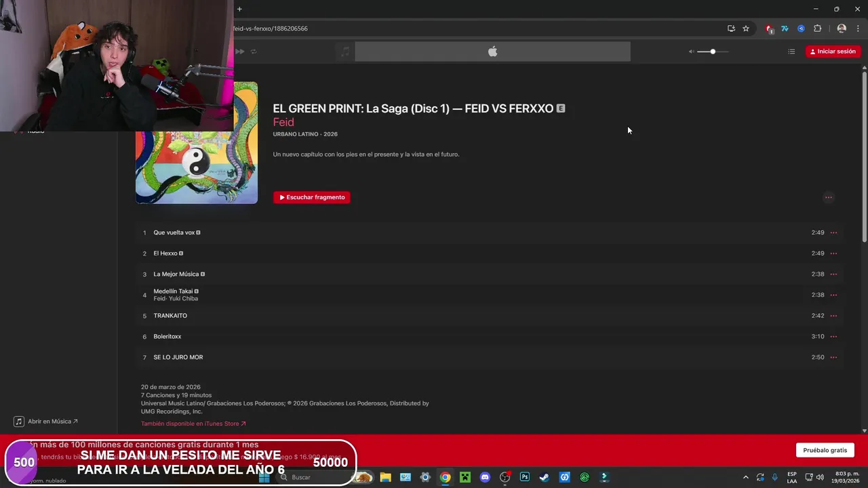The image size is (868, 488).
Task: Click the album title EL GREEN PRINT heading
Action: pyautogui.click(x=413, y=108)
